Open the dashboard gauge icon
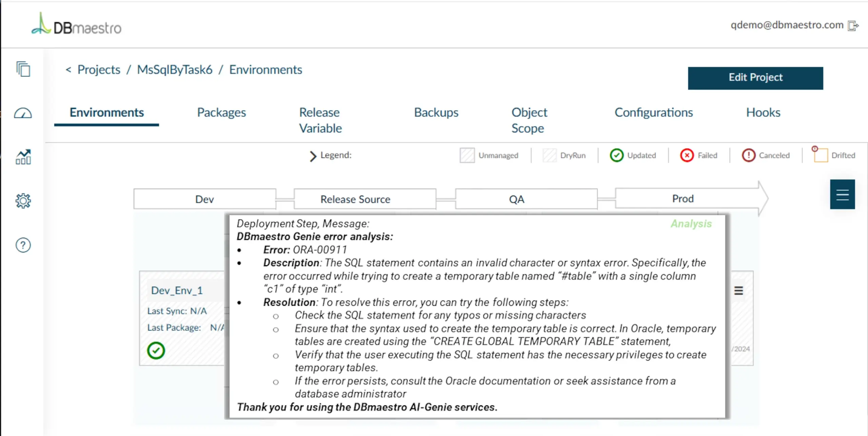This screenshot has width=868, height=436. pyautogui.click(x=23, y=113)
